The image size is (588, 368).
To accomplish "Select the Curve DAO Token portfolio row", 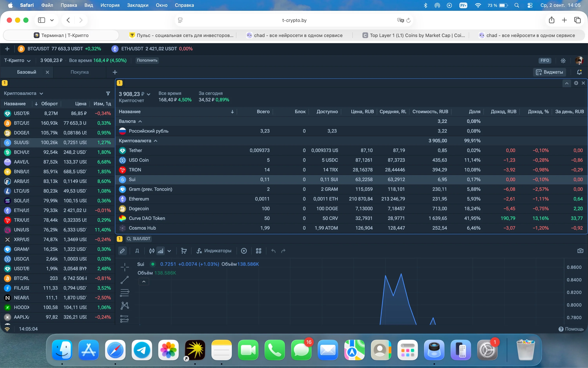I will [x=351, y=218].
